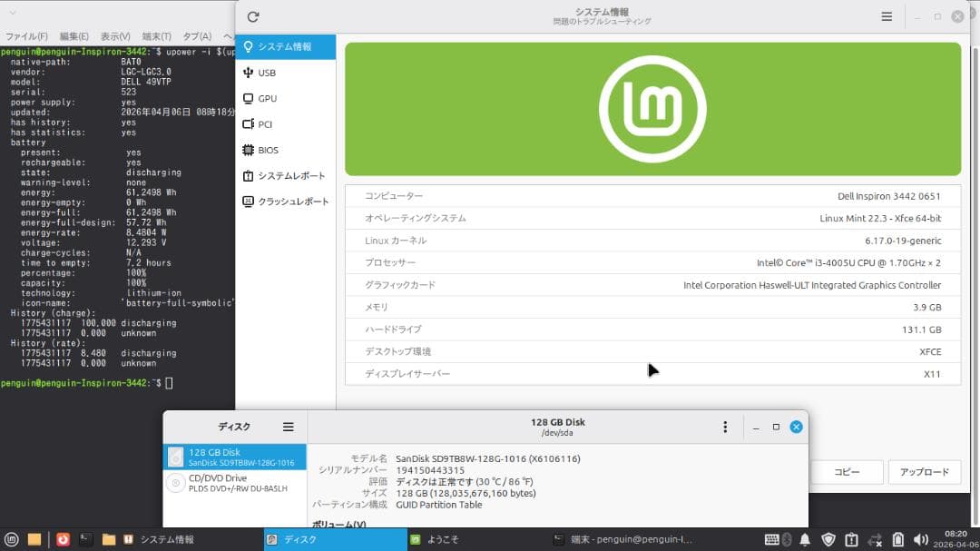Click the terminal's time to empty 7.2 hours line
This screenshot has height=551, width=980.
point(95,262)
